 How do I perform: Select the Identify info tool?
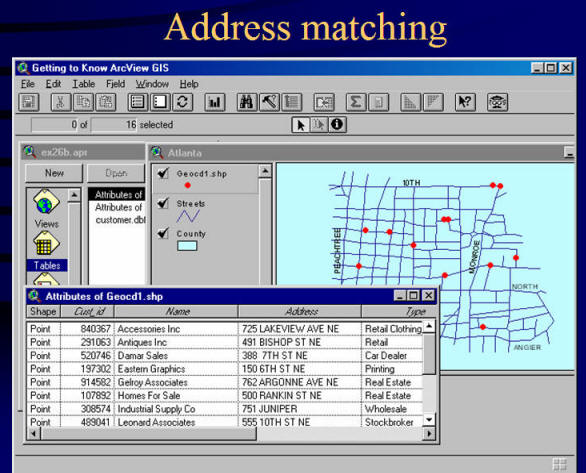point(337,124)
